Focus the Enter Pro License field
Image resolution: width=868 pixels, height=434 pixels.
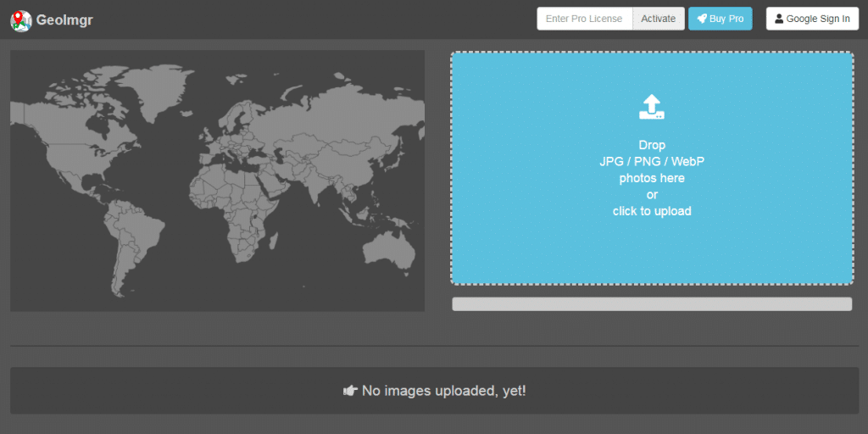point(585,19)
